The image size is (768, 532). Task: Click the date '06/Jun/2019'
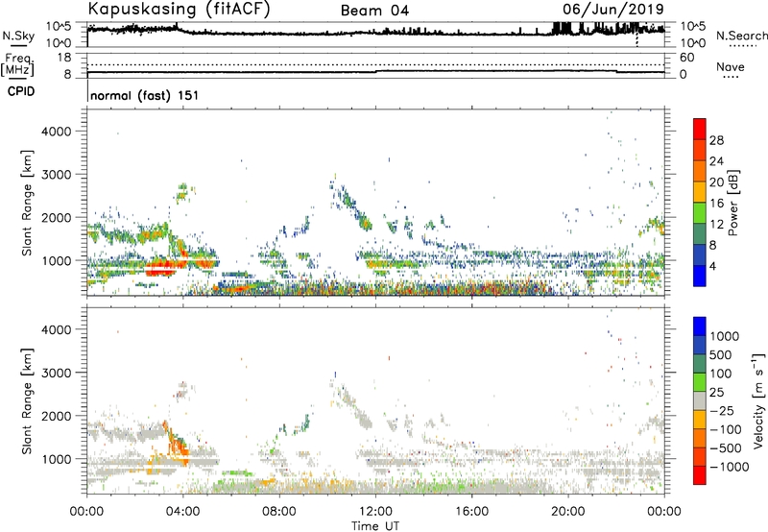click(x=613, y=10)
